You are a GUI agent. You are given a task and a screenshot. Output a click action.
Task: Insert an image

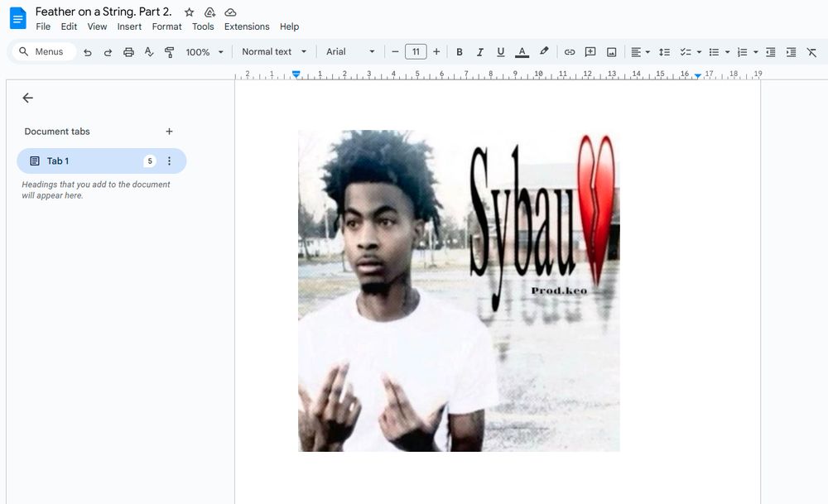click(x=610, y=51)
